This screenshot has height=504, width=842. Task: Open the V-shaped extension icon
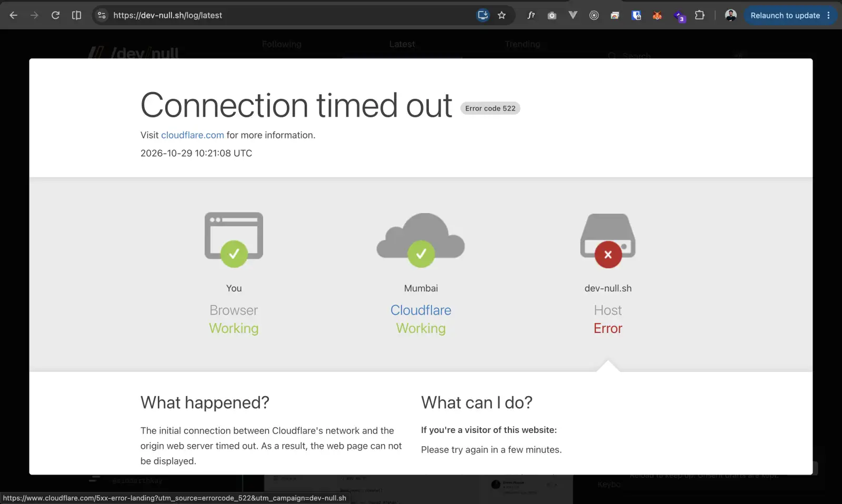pyautogui.click(x=573, y=15)
